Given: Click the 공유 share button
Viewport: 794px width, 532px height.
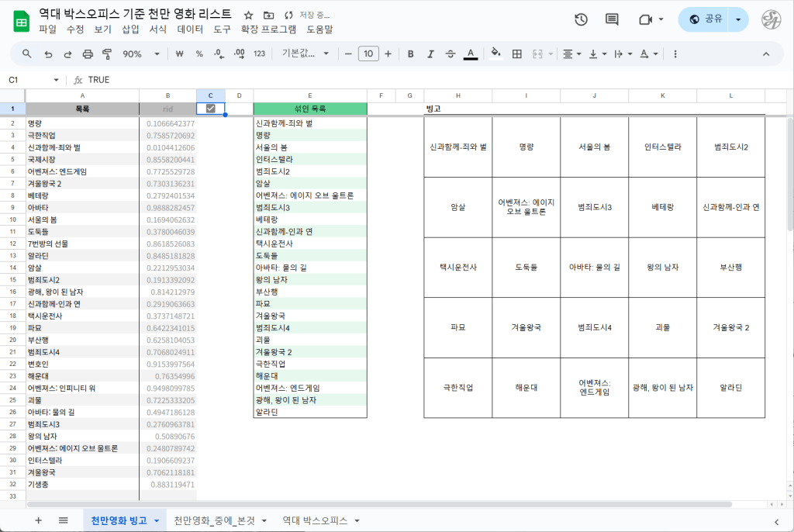Looking at the screenshot, I should pos(705,19).
